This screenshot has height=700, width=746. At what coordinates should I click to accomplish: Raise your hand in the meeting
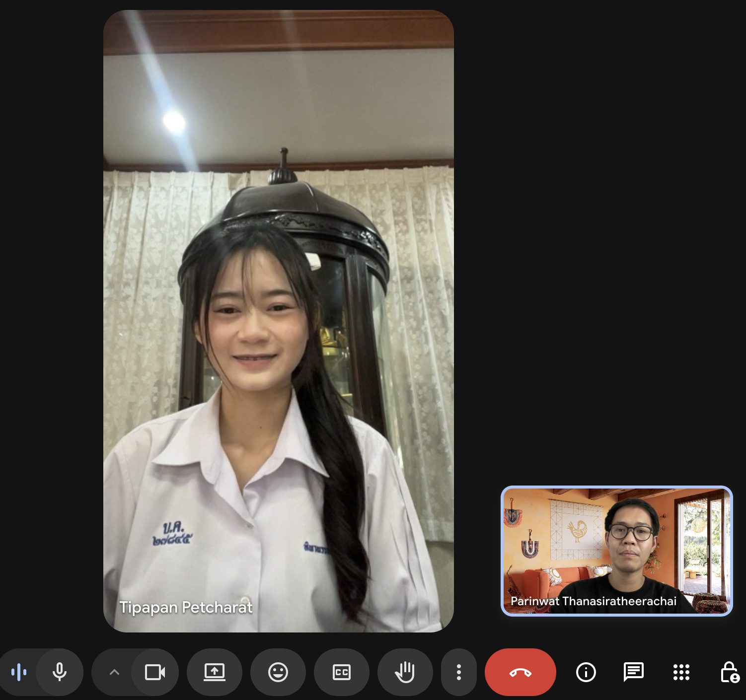tap(405, 673)
